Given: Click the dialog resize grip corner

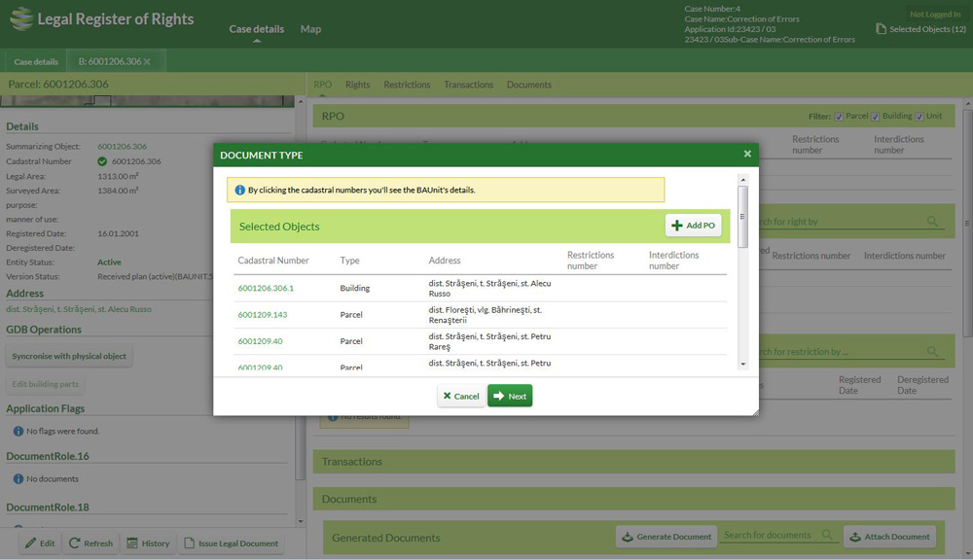Looking at the screenshot, I should pos(755,412).
